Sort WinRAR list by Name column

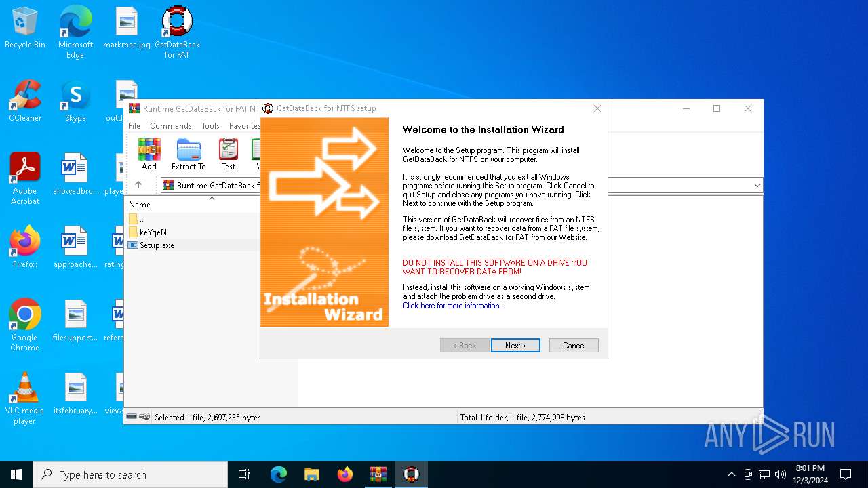(x=140, y=205)
